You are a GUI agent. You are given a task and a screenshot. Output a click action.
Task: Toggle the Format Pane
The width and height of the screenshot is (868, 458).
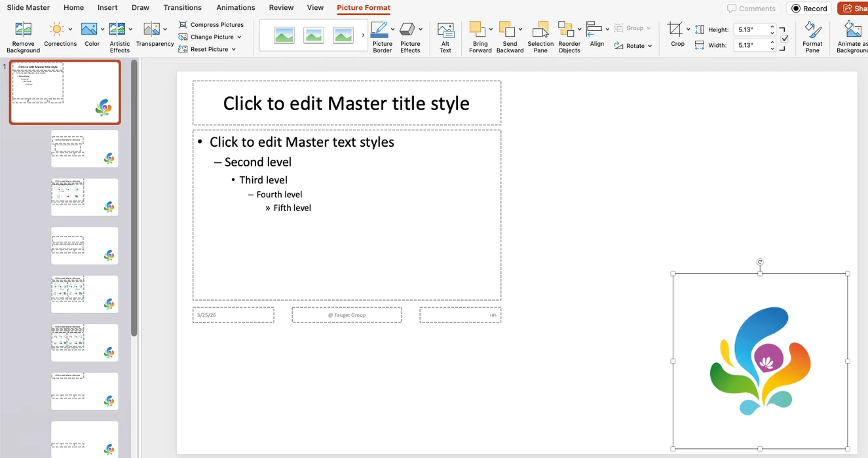coord(812,34)
